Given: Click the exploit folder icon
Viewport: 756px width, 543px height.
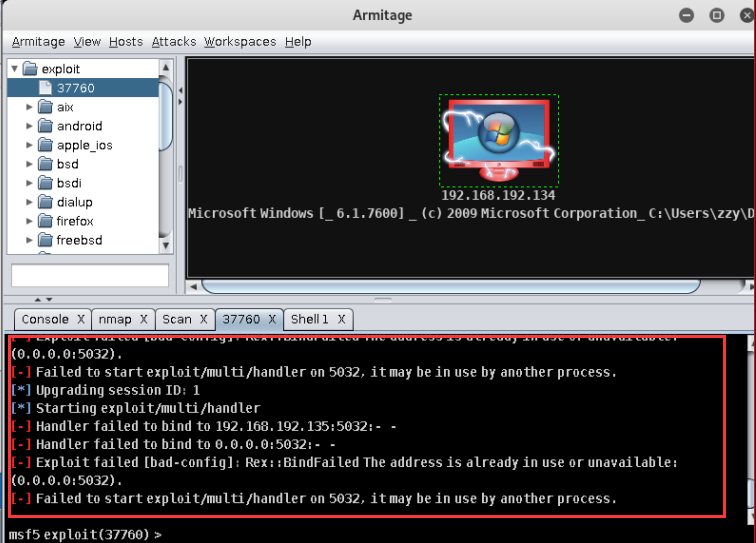Looking at the screenshot, I should (30, 69).
